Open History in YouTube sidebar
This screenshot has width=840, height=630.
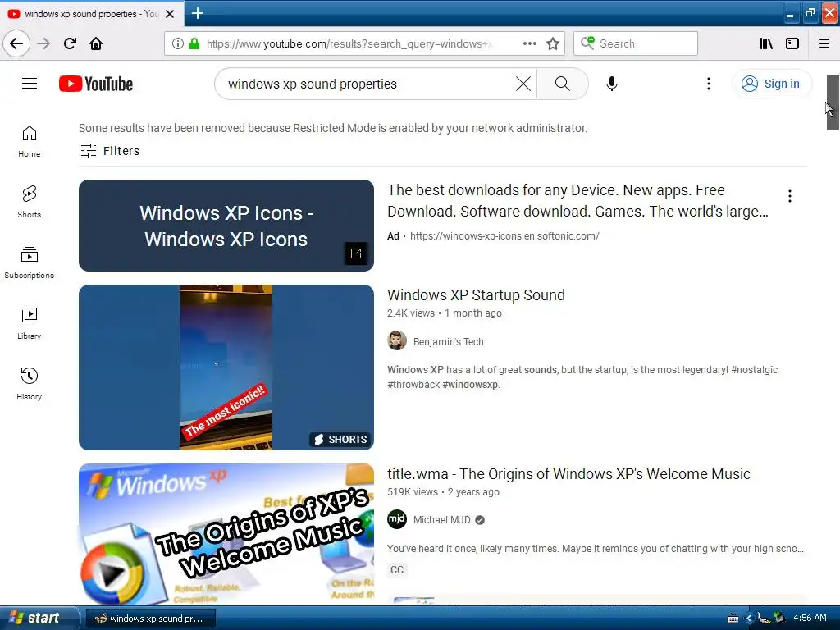[x=30, y=384]
